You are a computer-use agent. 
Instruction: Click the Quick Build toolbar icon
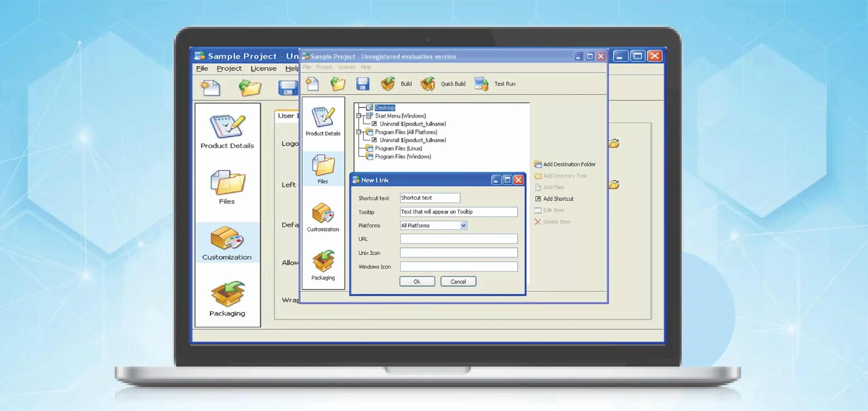point(427,84)
